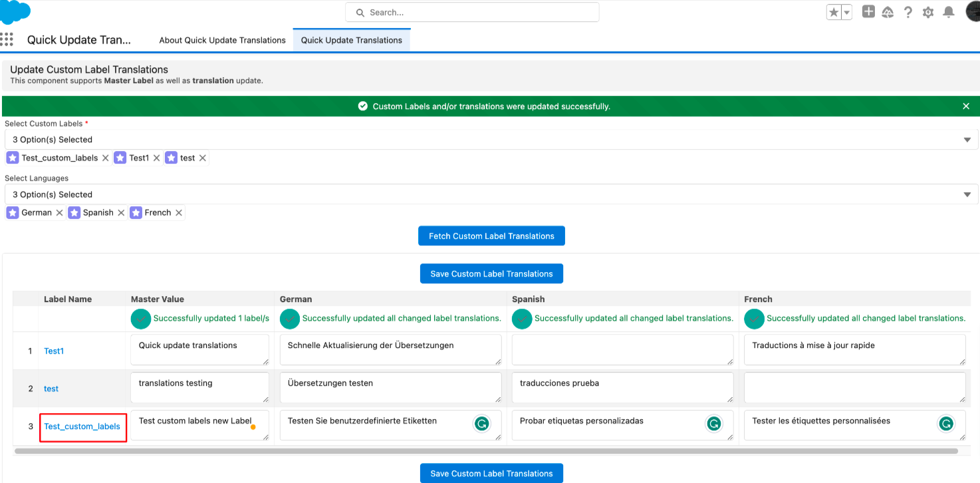This screenshot has width=980, height=483.
Task: Click into the global Search box
Action: [x=472, y=12]
